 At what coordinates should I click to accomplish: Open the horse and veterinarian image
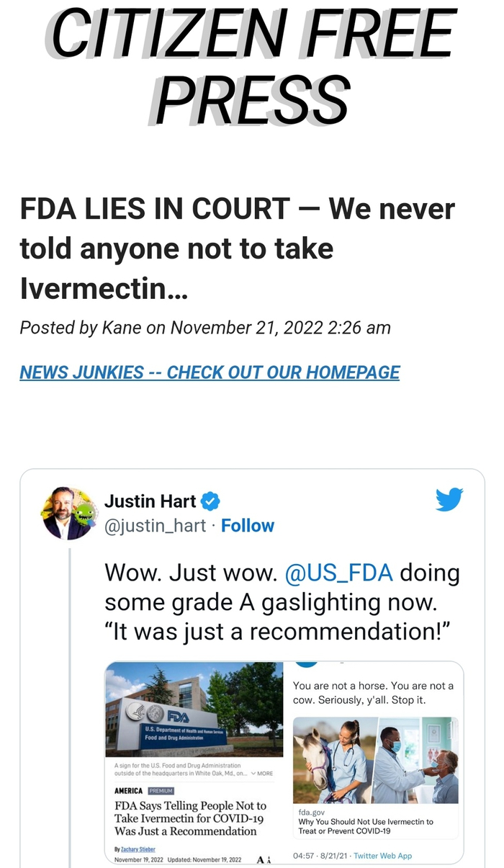[334, 759]
